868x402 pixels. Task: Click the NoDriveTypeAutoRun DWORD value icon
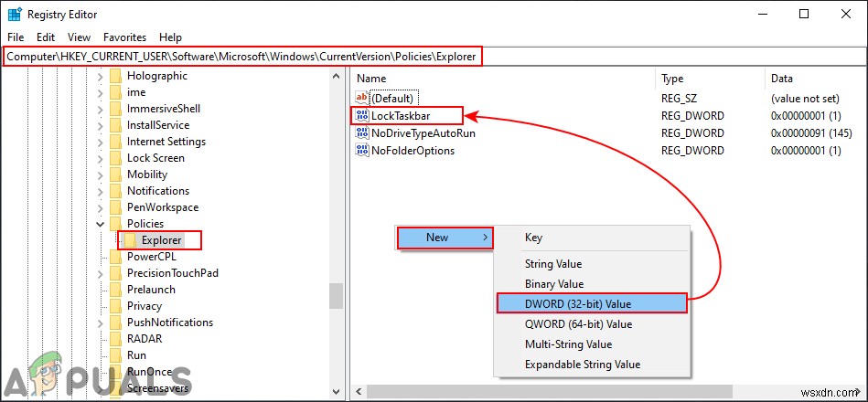pyautogui.click(x=362, y=133)
